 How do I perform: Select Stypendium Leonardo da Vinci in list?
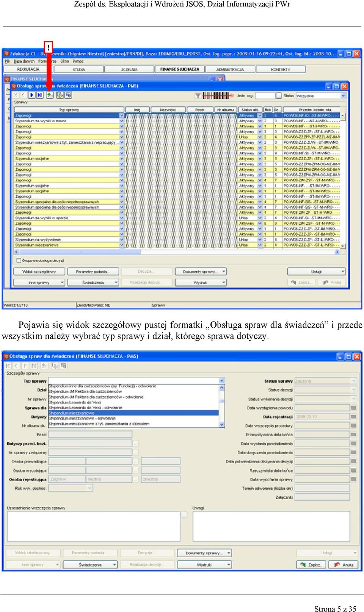coord(75,402)
